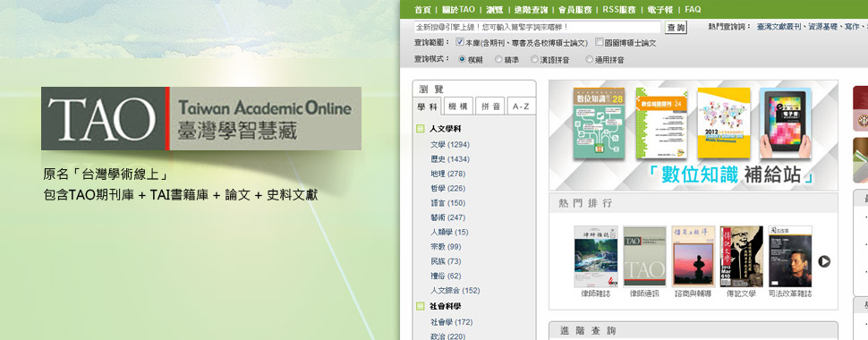Viewport: 868px width, 340px height.
Task: Open the 地理 (278) category
Action: click(x=447, y=174)
